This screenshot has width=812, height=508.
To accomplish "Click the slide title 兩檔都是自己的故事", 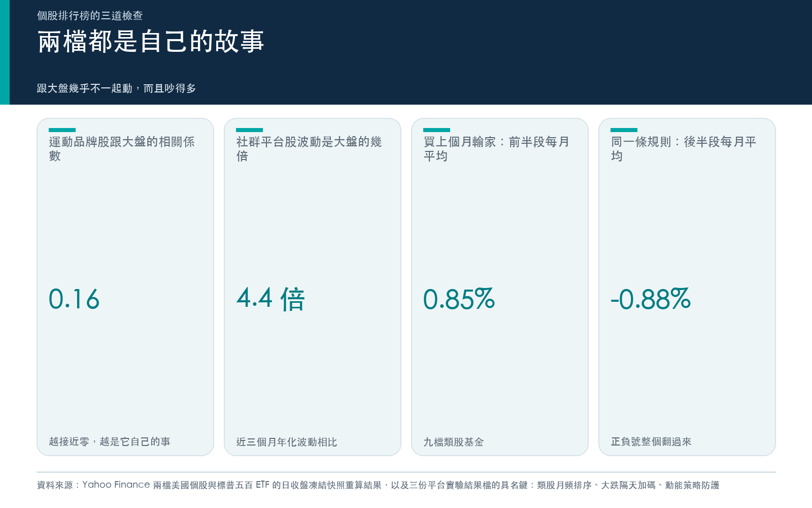I will point(151,42).
